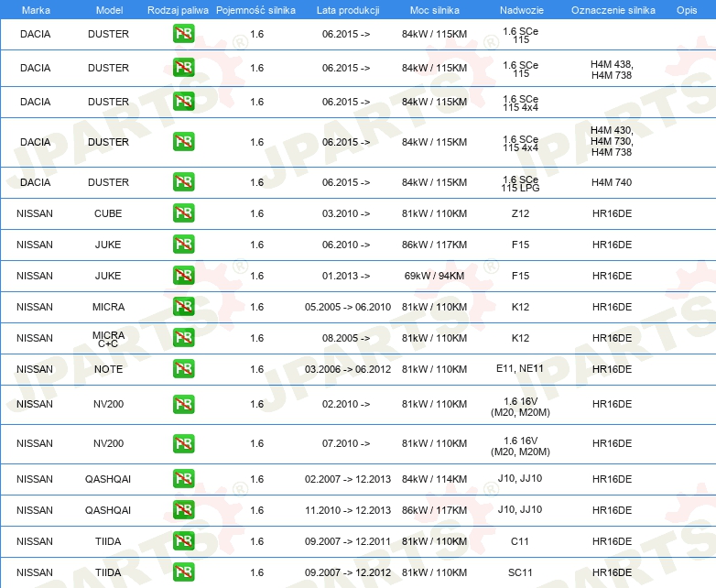Click the Marka column header

point(36,10)
